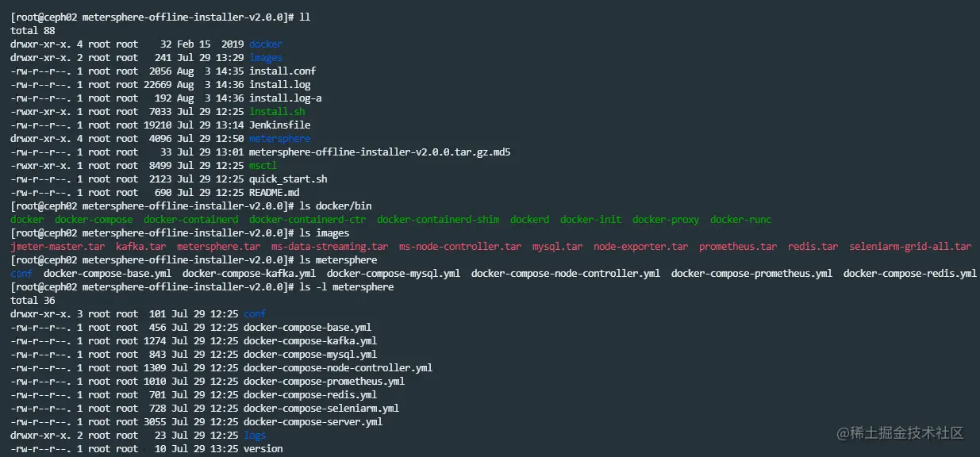This screenshot has height=457, width=980.
Task: Click the jmeter-master.tar archive name
Action: point(57,247)
